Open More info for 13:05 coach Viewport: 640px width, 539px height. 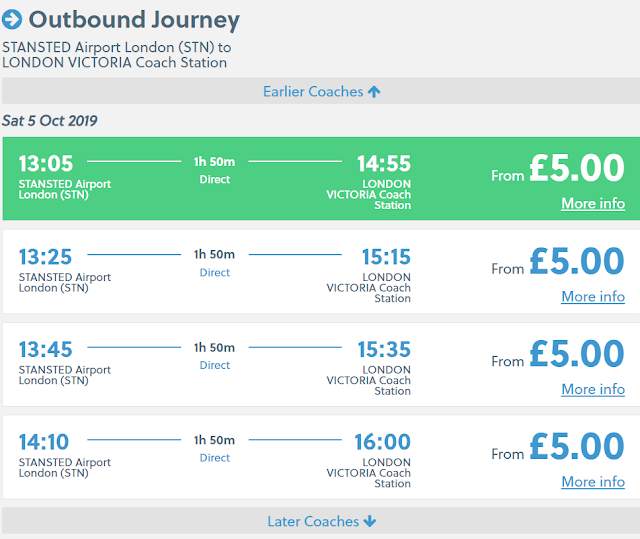(x=593, y=204)
